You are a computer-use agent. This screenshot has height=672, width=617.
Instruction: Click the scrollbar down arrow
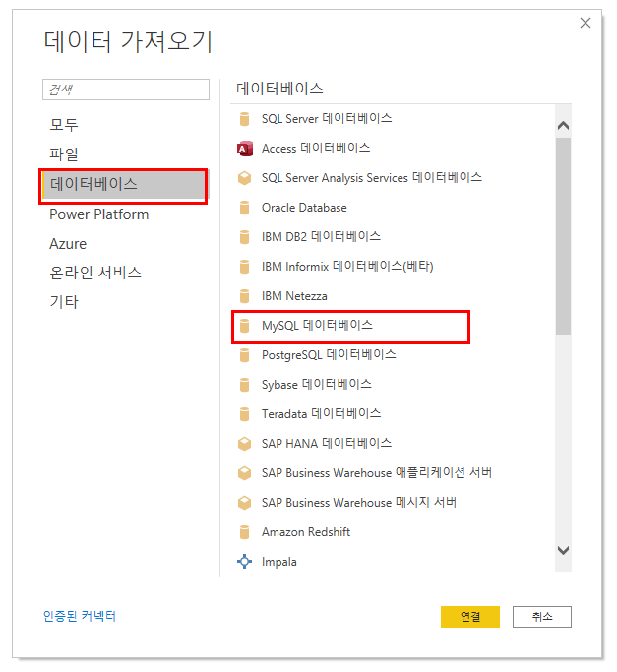(564, 550)
